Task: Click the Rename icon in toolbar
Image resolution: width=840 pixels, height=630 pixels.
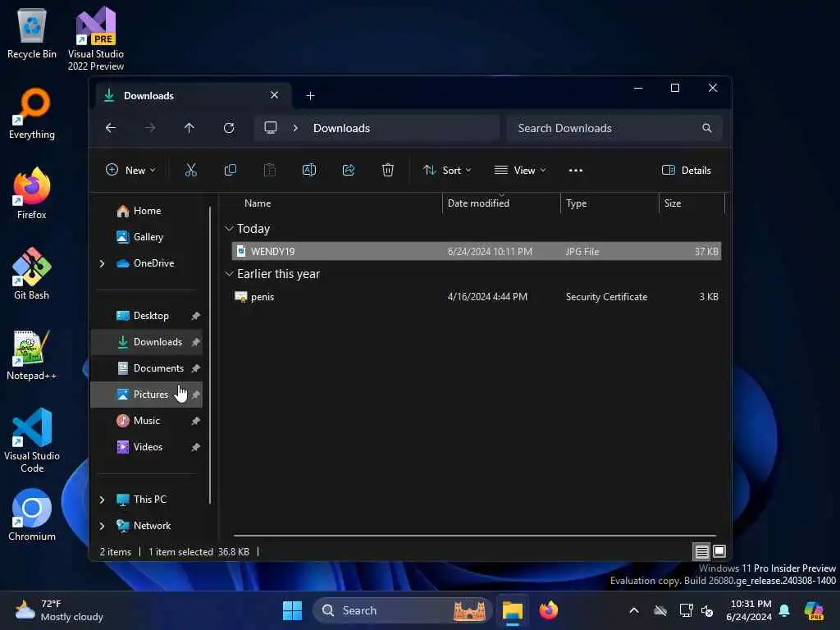Action: [x=309, y=171]
